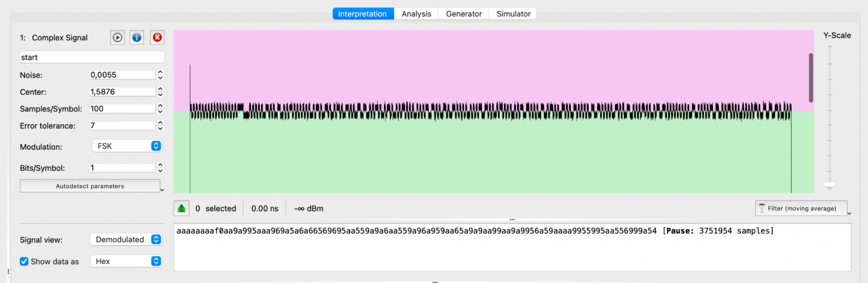868x283 pixels.
Task: Switch to the Interpretation tab
Action: pyautogui.click(x=363, y=14)
